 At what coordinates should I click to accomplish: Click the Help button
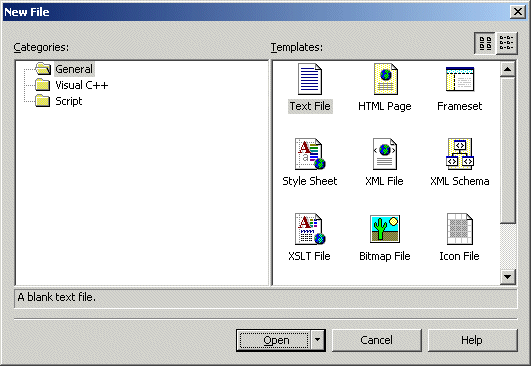tap(472, 340)
